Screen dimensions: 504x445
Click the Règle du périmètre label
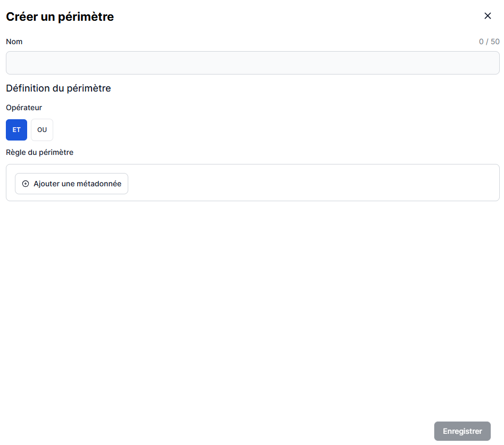click(x=39, y=152)
